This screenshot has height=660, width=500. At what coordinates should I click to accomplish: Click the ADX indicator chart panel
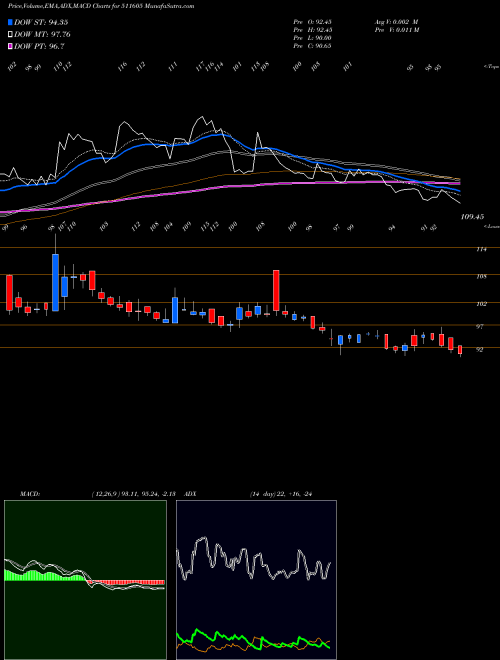click(x=256, y=580)
